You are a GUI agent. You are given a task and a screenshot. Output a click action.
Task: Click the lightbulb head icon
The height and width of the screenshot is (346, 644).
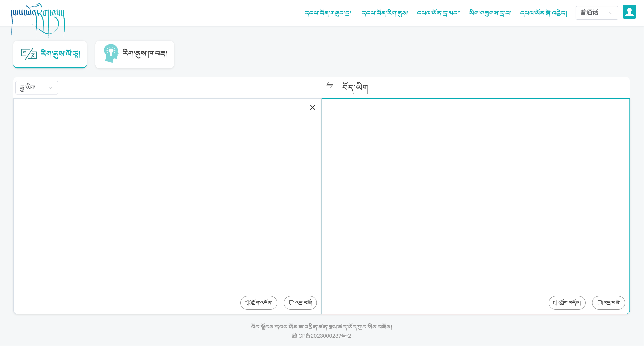pyautogui.click(x=111, y=53)
